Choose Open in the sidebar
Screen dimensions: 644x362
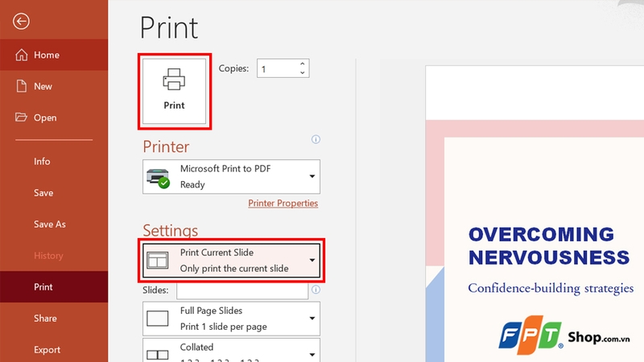pos(54,117)
